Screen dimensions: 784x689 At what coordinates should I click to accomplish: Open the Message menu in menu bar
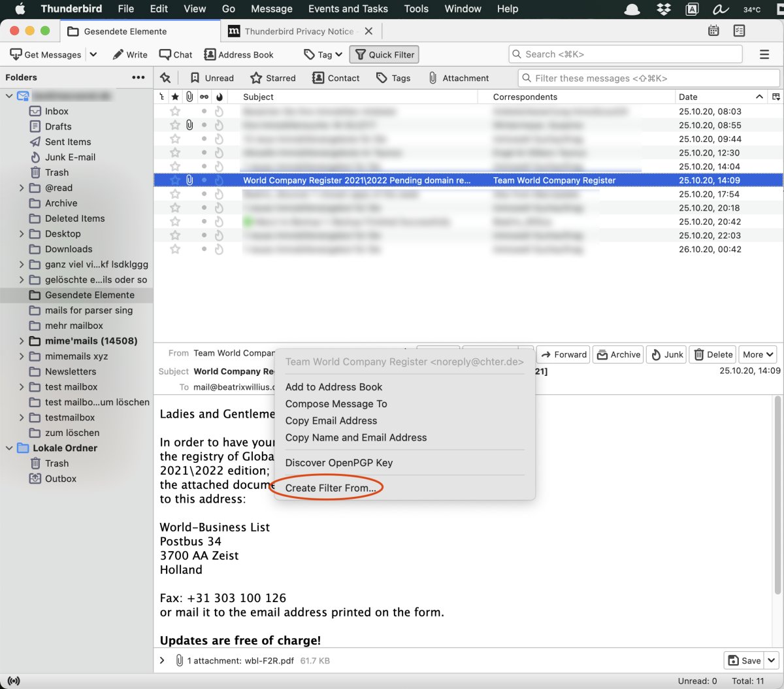[x=271, y=8]
